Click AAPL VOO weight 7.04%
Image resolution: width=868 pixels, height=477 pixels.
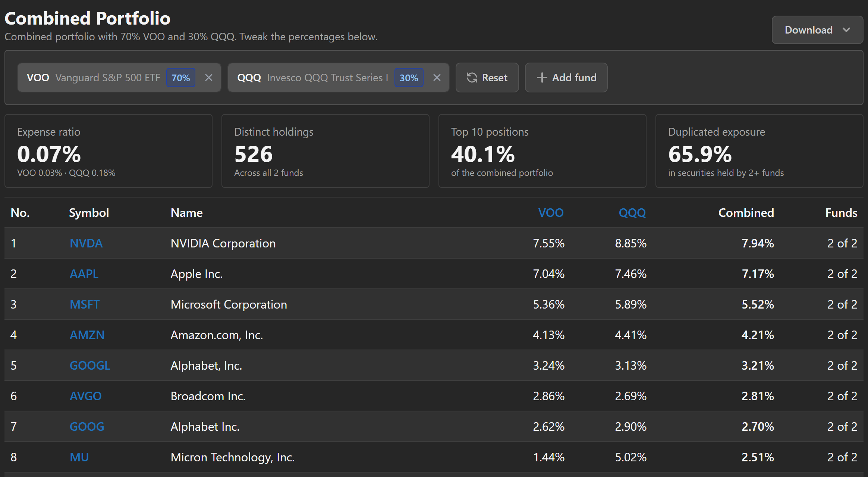548,274
